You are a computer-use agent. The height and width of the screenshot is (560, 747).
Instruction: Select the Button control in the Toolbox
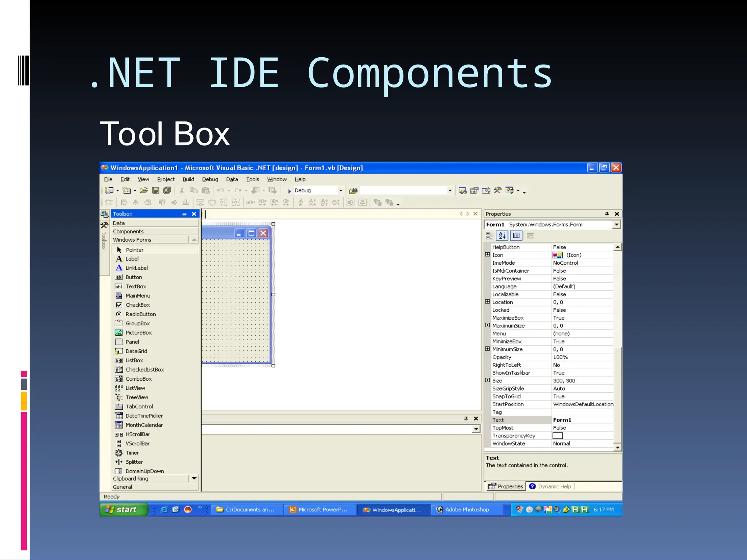tap(156, 277)
